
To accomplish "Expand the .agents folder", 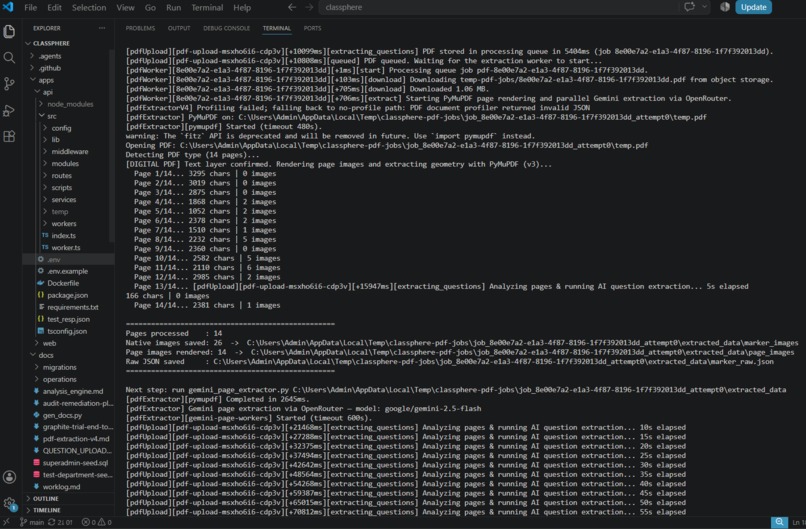I will point(49,56).
